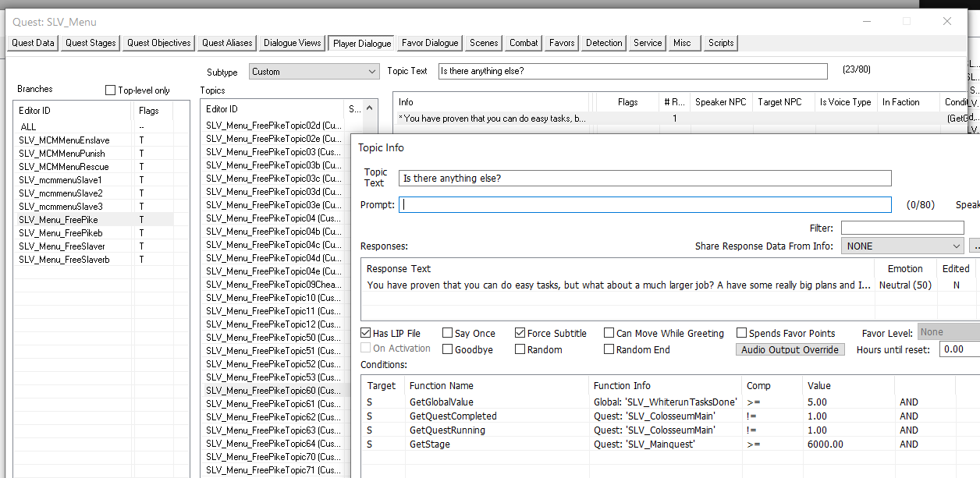Click the ellipsis button beside NONE dropdown
The image size is (980, 478).
[x=975, y=246]
